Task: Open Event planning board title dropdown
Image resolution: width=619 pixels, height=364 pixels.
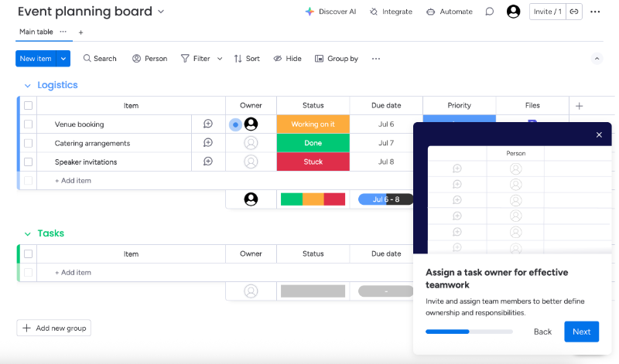Action: 161,12
